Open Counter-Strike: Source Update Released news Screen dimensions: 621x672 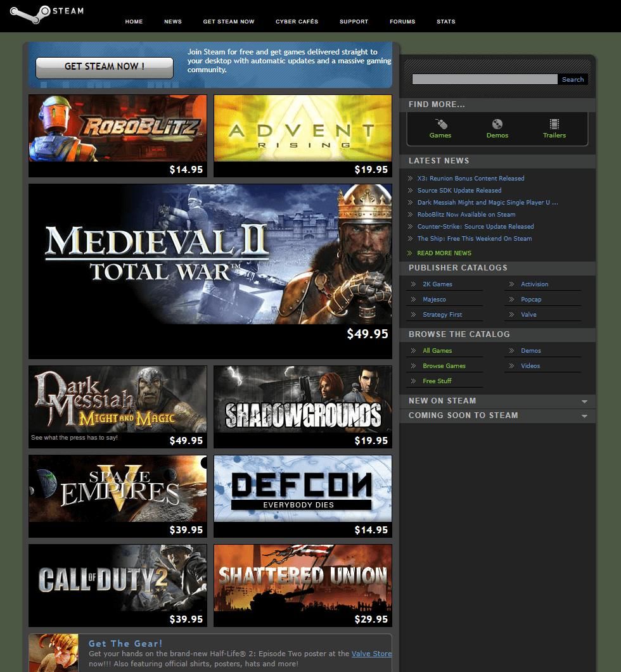(475, 226)
